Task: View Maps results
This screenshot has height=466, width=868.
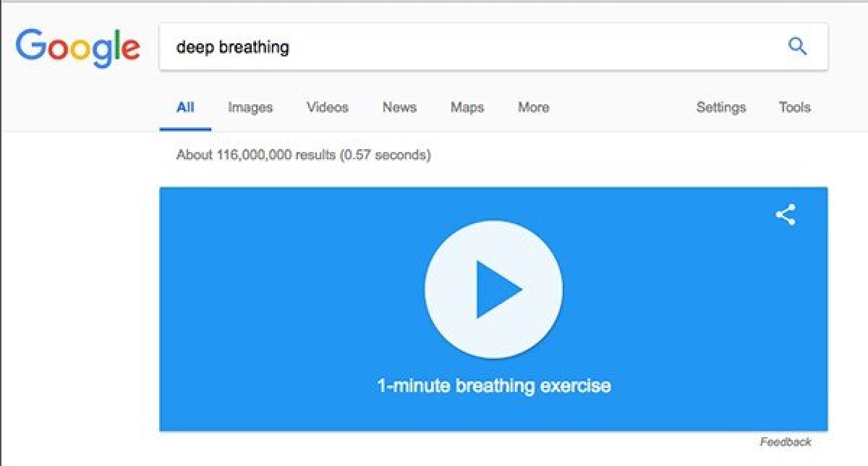Action: tap(467, 107)
